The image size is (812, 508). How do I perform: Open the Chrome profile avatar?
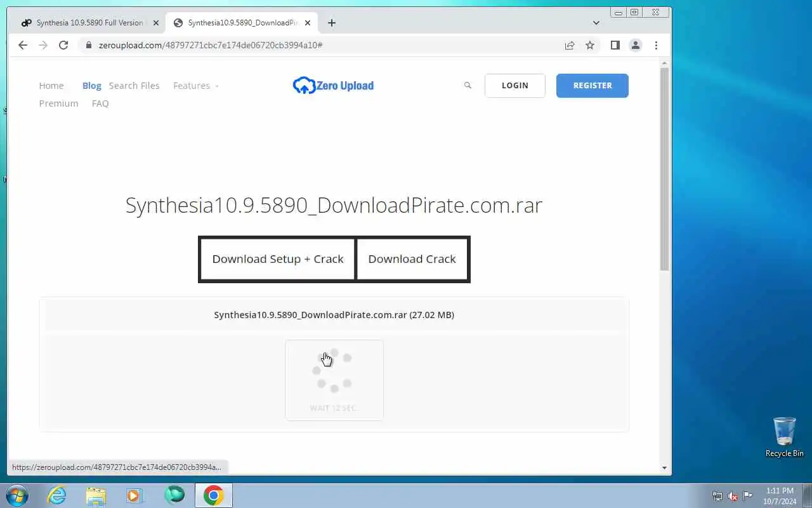coord(635,45)
